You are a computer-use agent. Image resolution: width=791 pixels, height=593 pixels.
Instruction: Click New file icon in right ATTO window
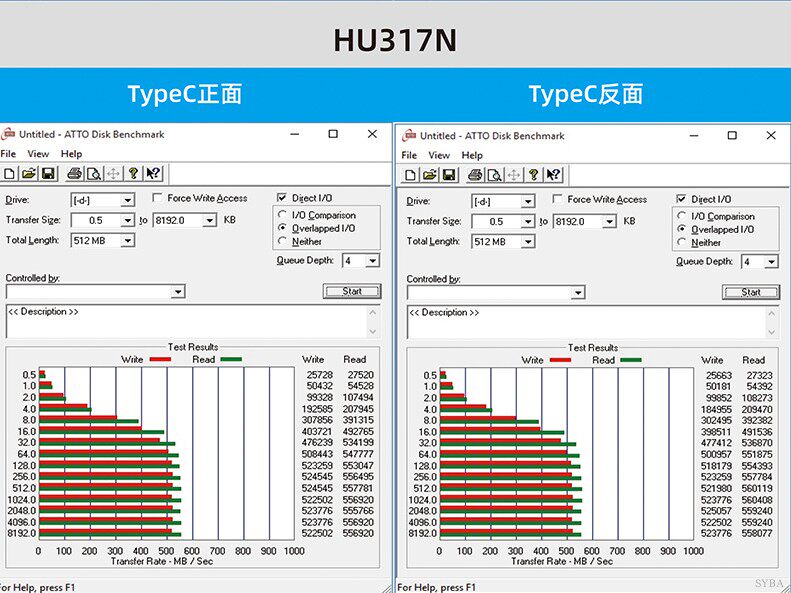pyautogui.click(x=411, y=175)
